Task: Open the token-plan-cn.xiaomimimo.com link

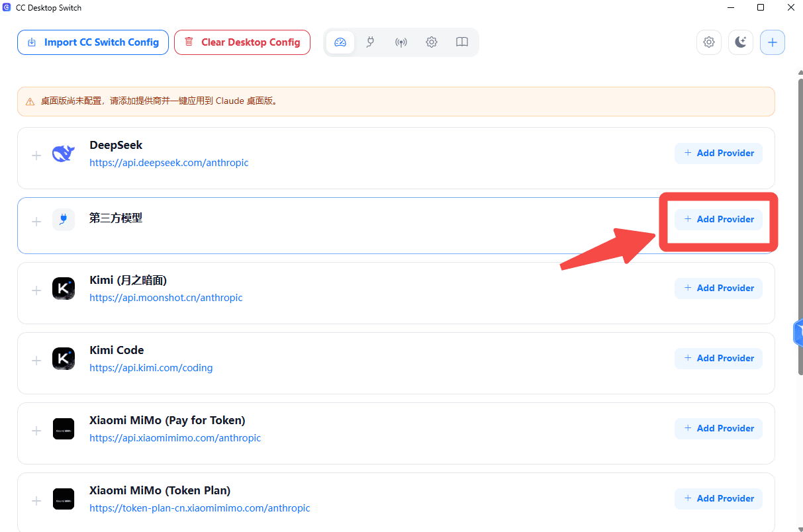Action: click(200, 508)
